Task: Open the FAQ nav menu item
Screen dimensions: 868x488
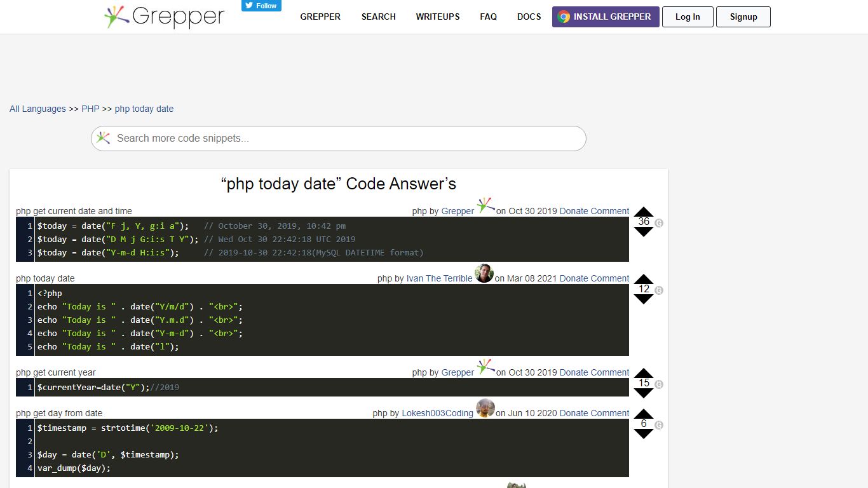Action: (x=489, y=17)
